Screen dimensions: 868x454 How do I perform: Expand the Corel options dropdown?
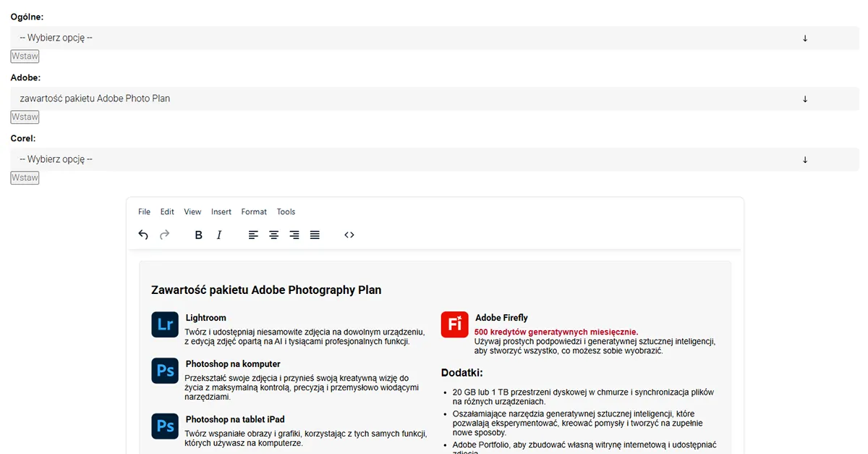click(435, 159)
